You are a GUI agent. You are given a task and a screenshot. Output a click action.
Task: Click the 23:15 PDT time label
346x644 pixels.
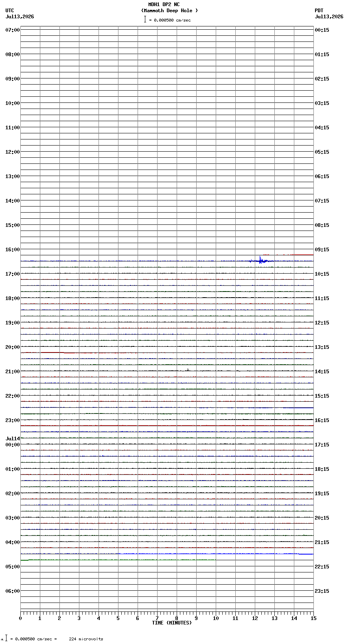[322, 591]
